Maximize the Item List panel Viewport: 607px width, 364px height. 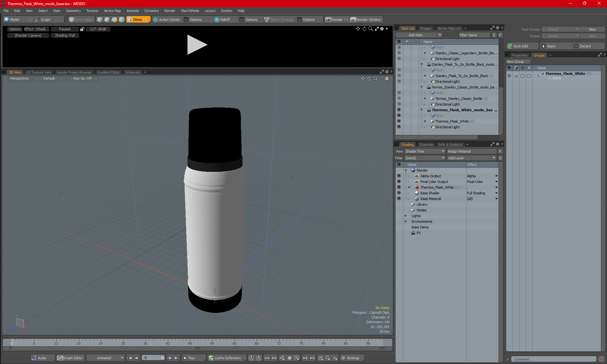click(x=492, y=28)
